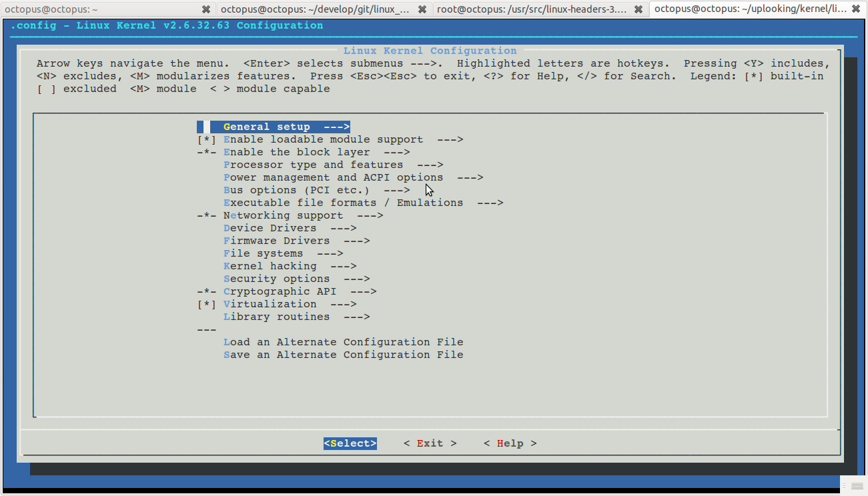Expand the Bus options ---> arrow
This screenshot has width=868, height=496.
click(397, 190)
